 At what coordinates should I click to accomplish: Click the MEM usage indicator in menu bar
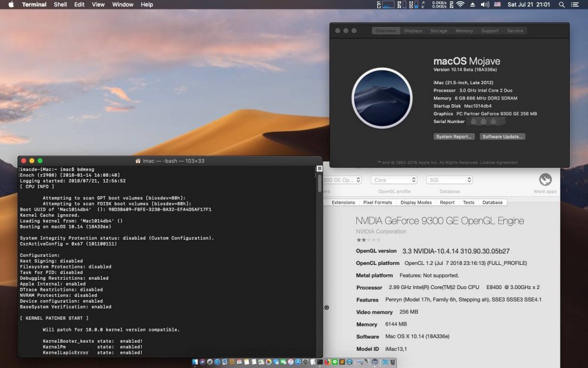tap(402, 5)
